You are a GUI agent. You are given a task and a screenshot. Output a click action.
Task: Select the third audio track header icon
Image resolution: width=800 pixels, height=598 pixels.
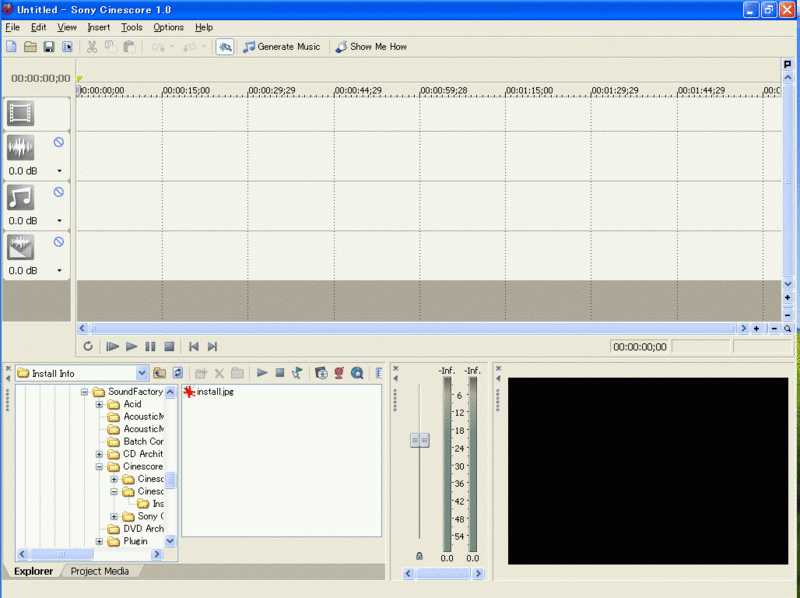tap(20, 247)
